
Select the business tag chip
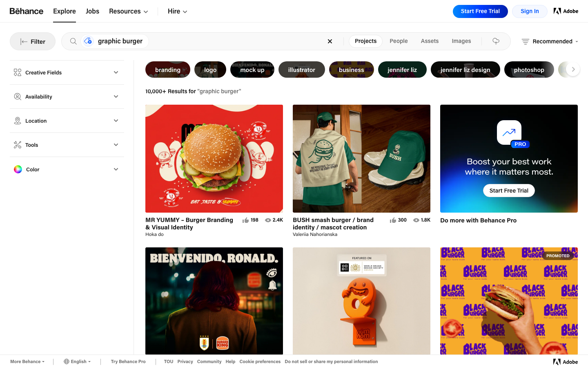click(x=352, y=70)
